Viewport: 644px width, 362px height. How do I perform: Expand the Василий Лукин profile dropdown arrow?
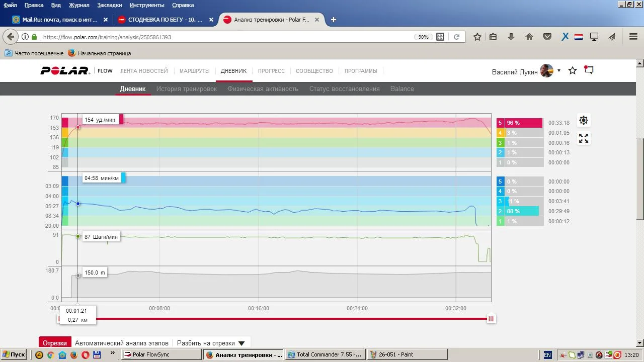click(x=559, y=71)
